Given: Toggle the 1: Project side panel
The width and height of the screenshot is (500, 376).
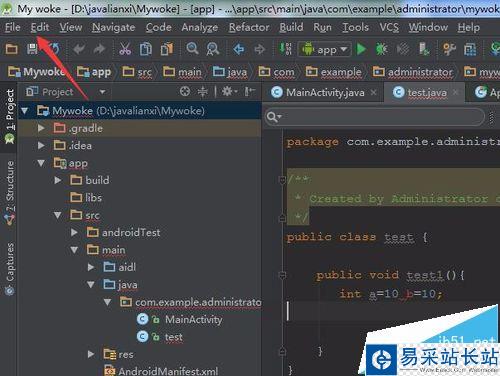Looking at the screenshot, I should (x=10, y=116).
